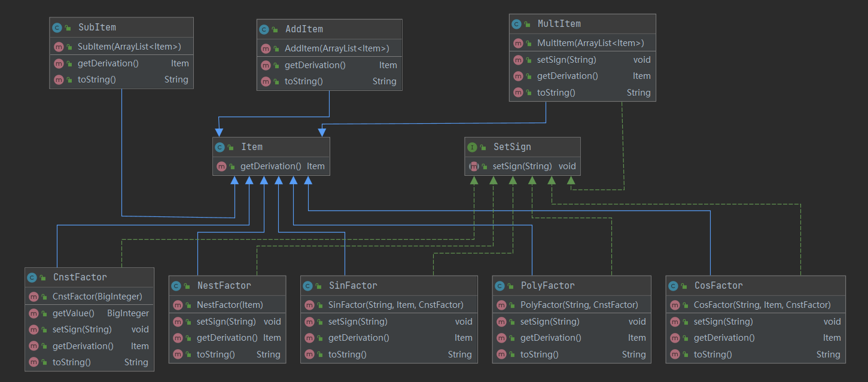Click getDerivation() method in Item class
The image size is (868, 382).
pos(270,166)
